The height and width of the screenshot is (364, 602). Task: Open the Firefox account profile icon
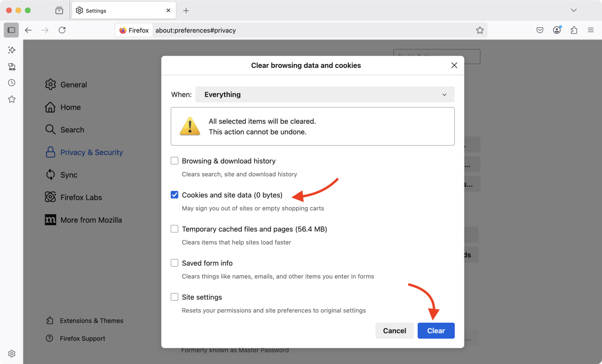557,30
